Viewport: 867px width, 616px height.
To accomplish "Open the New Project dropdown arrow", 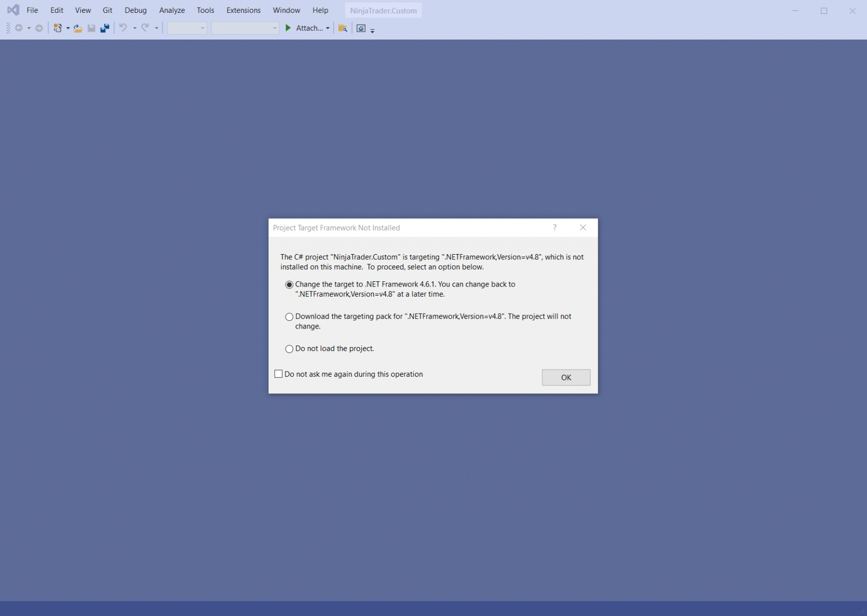I will [68, 28].
